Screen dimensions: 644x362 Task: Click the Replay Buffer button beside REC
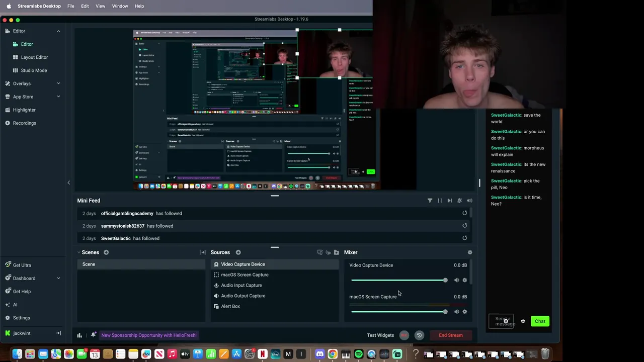(x=419, y=335)
